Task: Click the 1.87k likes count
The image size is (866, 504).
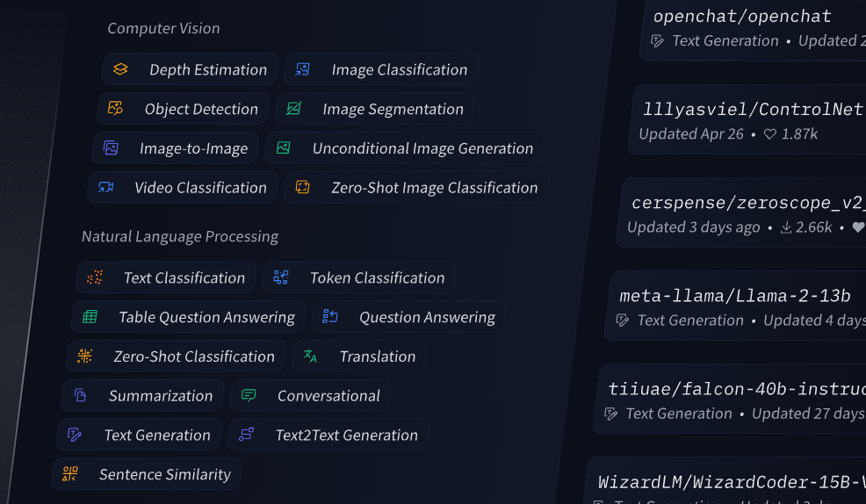Action: tap(799, 133)
